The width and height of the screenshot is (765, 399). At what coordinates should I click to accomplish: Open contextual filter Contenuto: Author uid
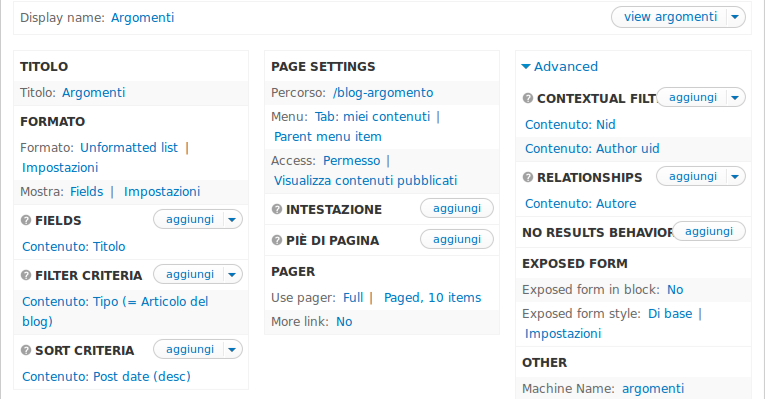(x=592, y=149)
